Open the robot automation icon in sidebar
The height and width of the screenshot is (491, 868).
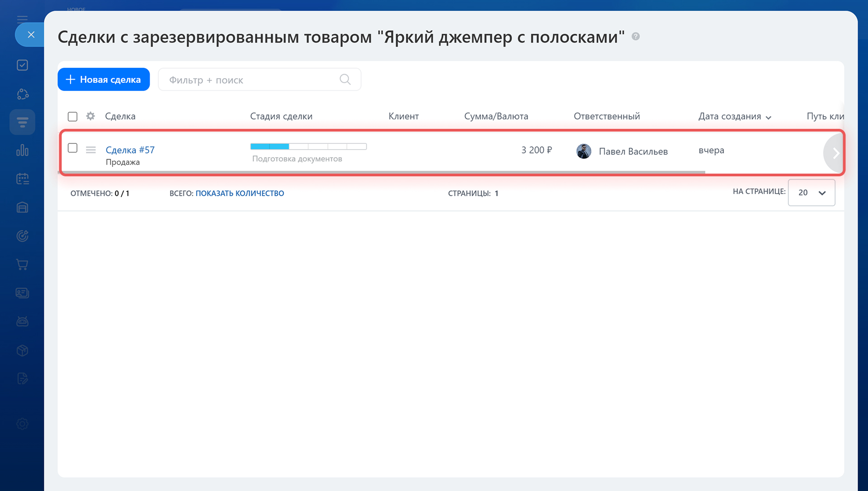(22, 321)
